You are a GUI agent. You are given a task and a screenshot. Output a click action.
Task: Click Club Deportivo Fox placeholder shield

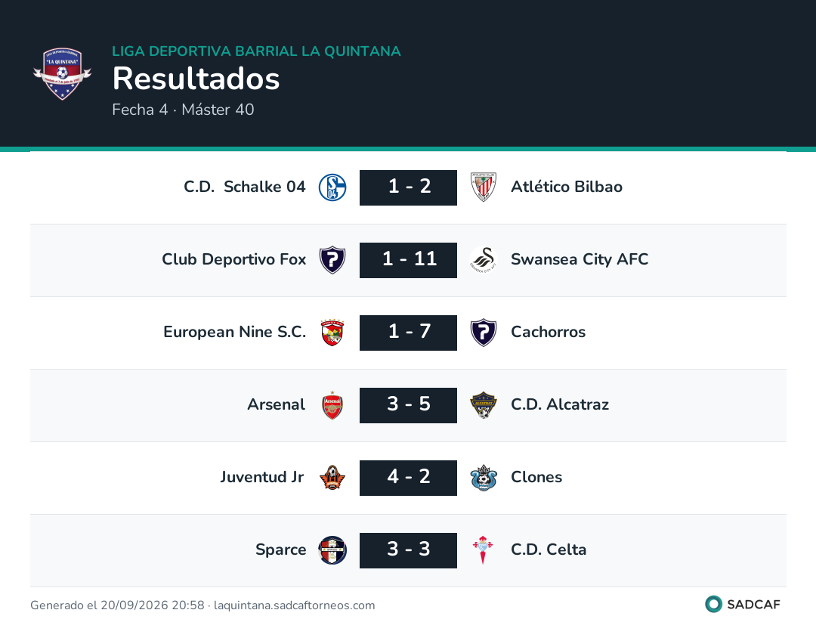click(332, 260)
